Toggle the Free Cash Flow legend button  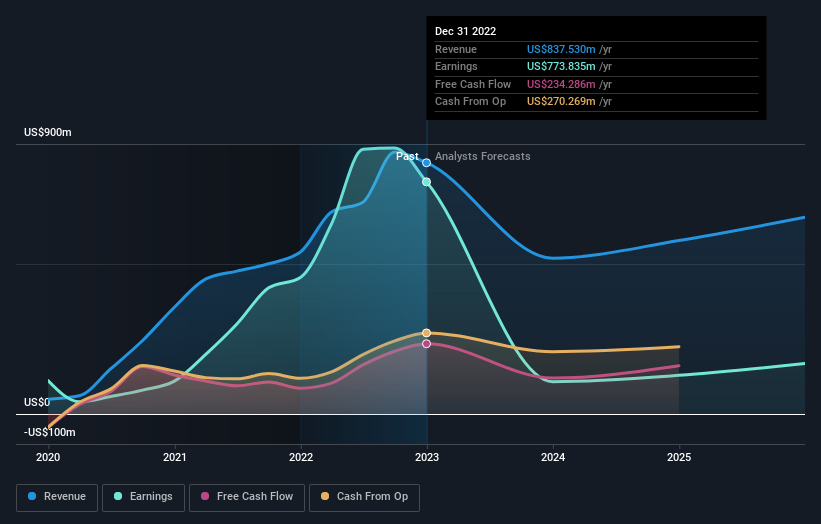pos(247,497)
